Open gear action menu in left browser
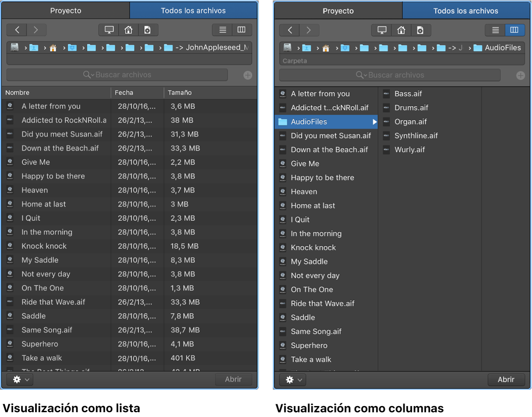Viewport: 532px width, 417px height. 20,379
